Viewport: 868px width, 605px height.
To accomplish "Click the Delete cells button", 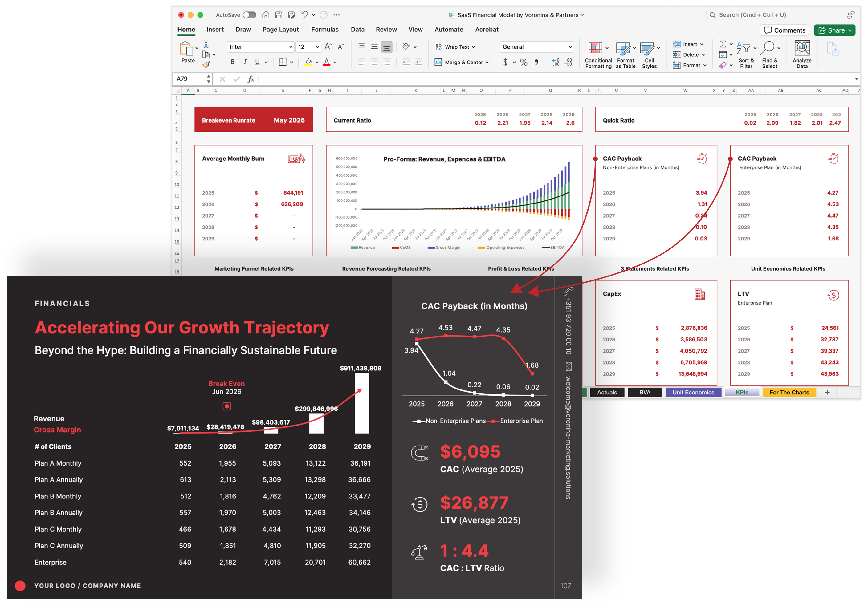I will (689, 55).
